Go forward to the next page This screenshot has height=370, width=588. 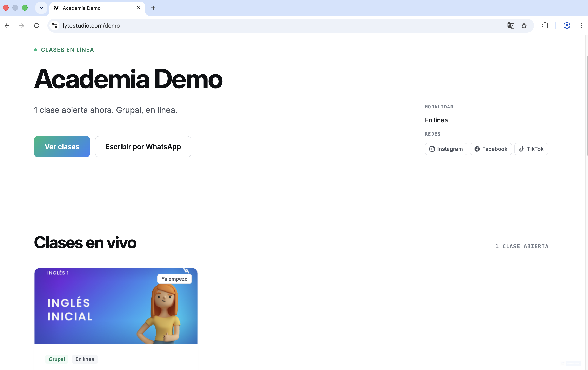click(22, 25)
